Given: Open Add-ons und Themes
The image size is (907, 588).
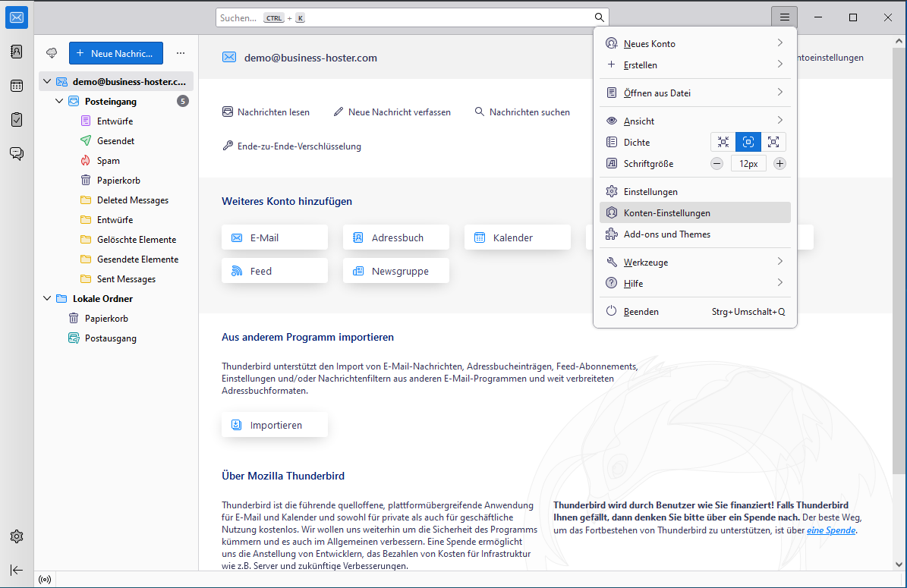Looking at the screenshot, I should (695, 234).
